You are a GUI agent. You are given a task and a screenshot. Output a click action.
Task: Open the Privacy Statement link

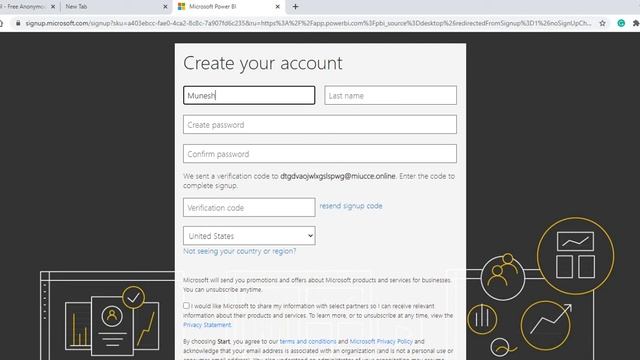click(207, 325)
